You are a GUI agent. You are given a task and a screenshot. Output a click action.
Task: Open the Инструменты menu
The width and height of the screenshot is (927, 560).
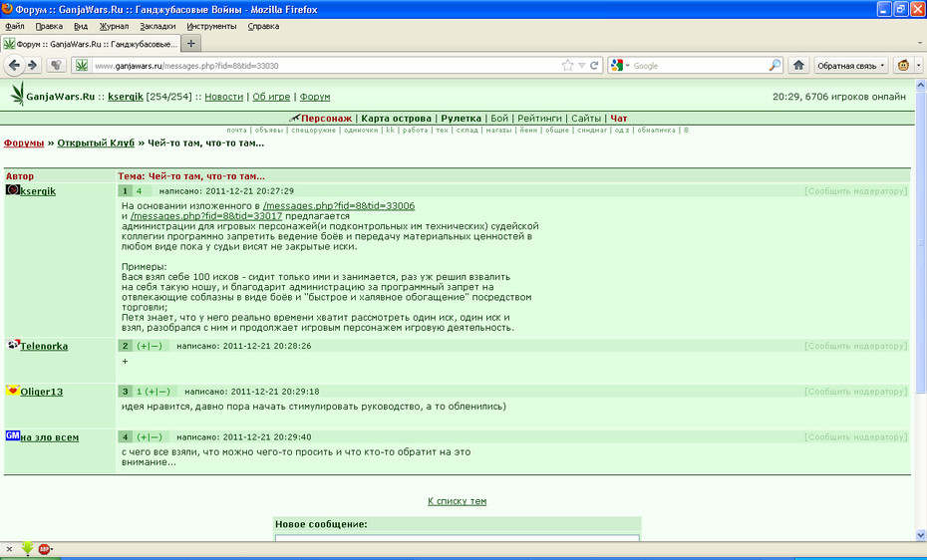coord(211,26)
